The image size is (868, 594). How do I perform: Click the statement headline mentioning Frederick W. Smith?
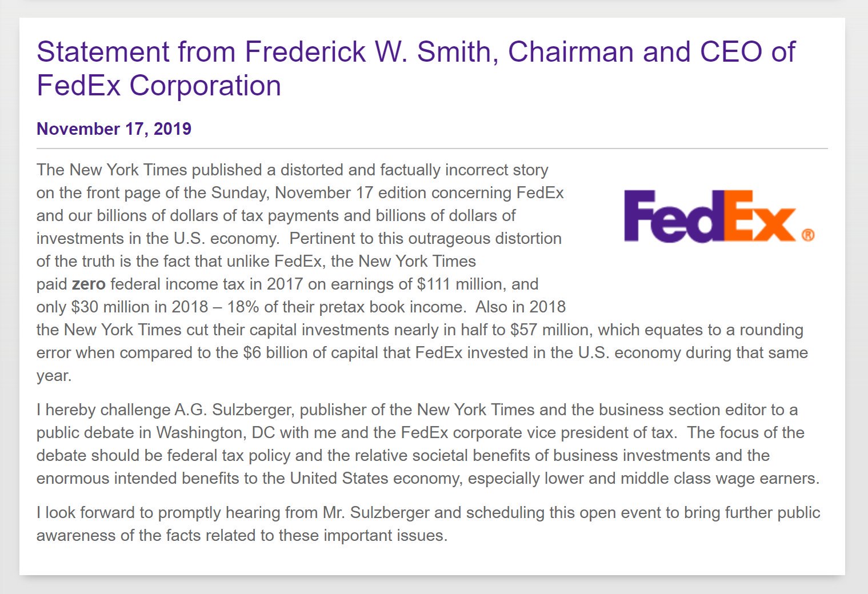pyautogui.click(x=416, y=69)
